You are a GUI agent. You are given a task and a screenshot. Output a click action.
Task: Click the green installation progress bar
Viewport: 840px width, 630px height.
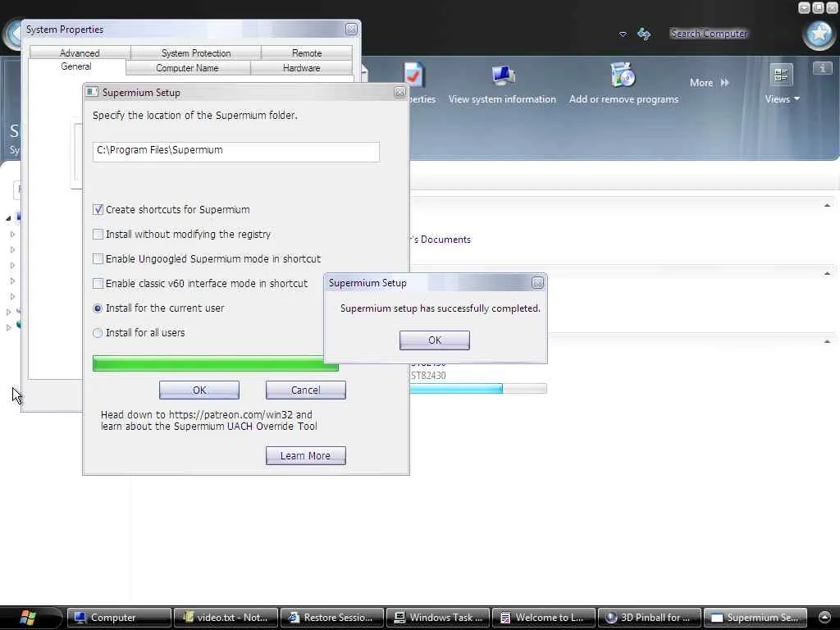click(216, 363)
